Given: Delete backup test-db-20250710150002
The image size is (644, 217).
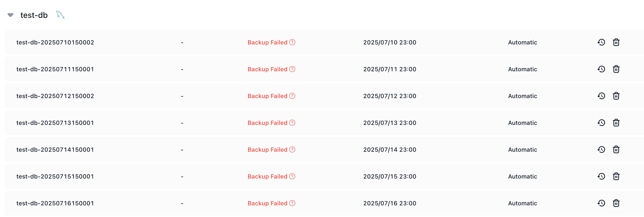Looking at the screenshot, I should pos(616,42).
